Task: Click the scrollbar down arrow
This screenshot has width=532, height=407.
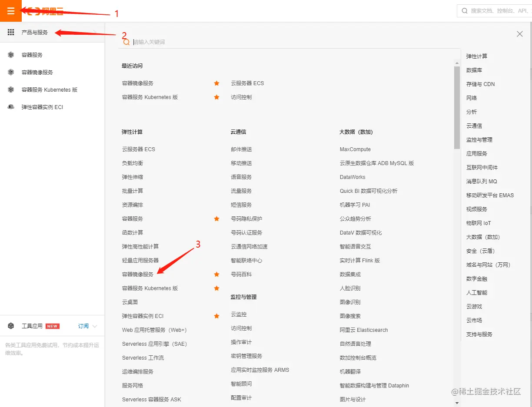Action: point(457,403)
